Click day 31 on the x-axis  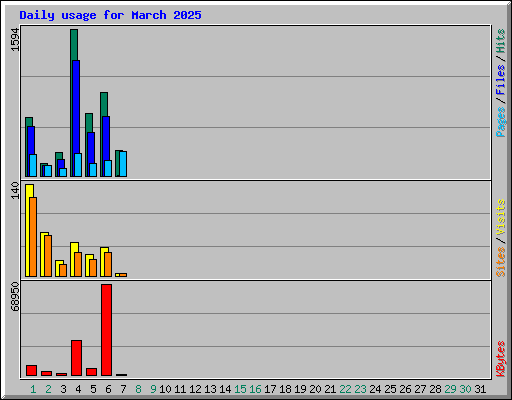[x=480, y=389]
